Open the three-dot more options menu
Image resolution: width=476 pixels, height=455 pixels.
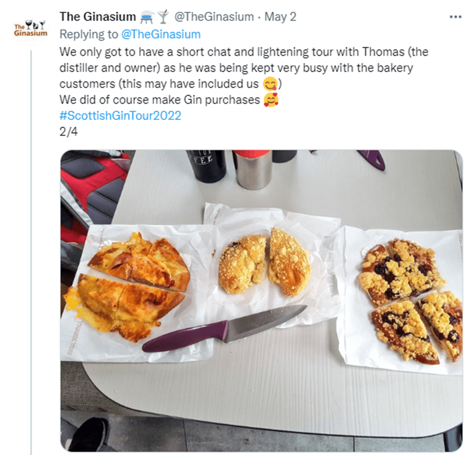pyautogui.click(x=456, y=17)
